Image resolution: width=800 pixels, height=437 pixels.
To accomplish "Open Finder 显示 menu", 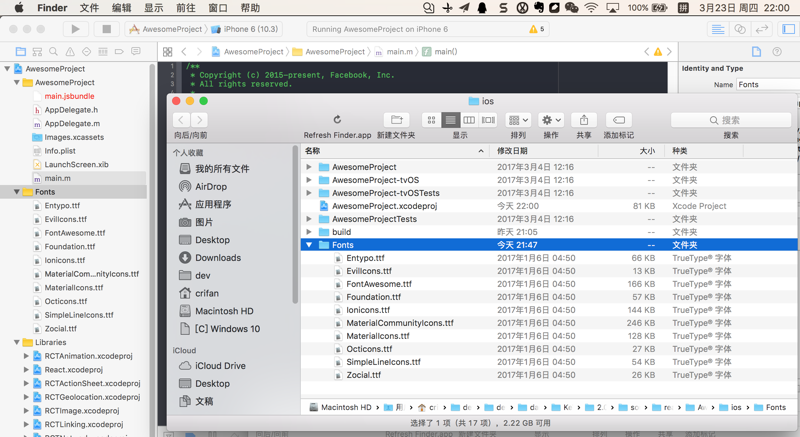I will click(x=154, y=8).
